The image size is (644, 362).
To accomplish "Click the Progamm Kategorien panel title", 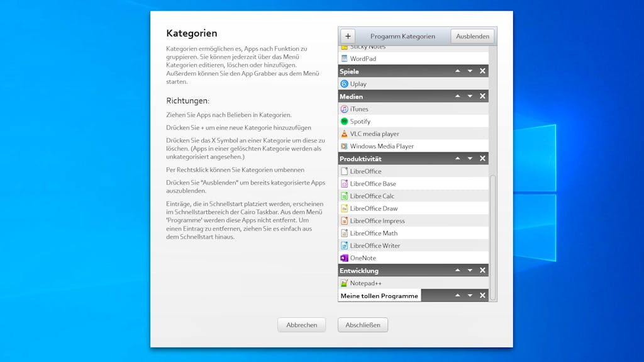I will tap(402, 37).
